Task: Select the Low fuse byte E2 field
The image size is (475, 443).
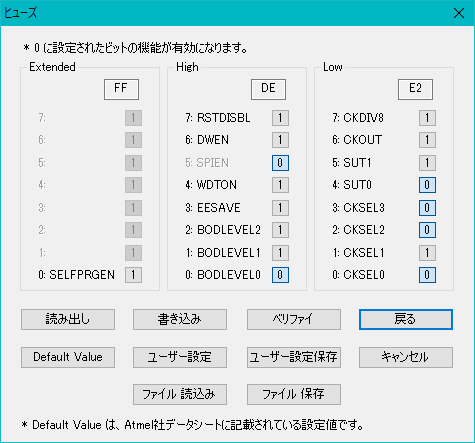Action: pyautogui.click(x=415, y=89)
